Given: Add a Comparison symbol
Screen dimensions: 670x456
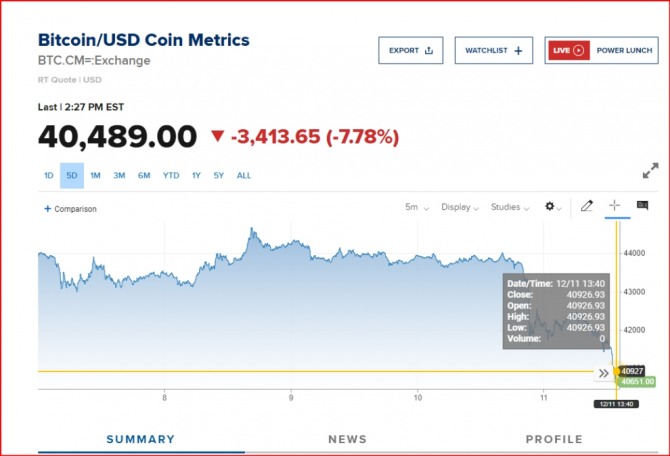Looking at the screenshot, I should click(70, 209).
